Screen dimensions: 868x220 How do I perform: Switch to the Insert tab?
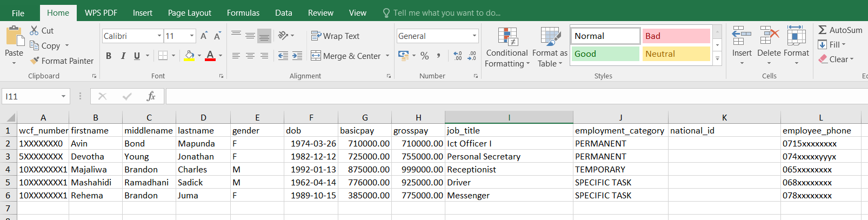143,13
